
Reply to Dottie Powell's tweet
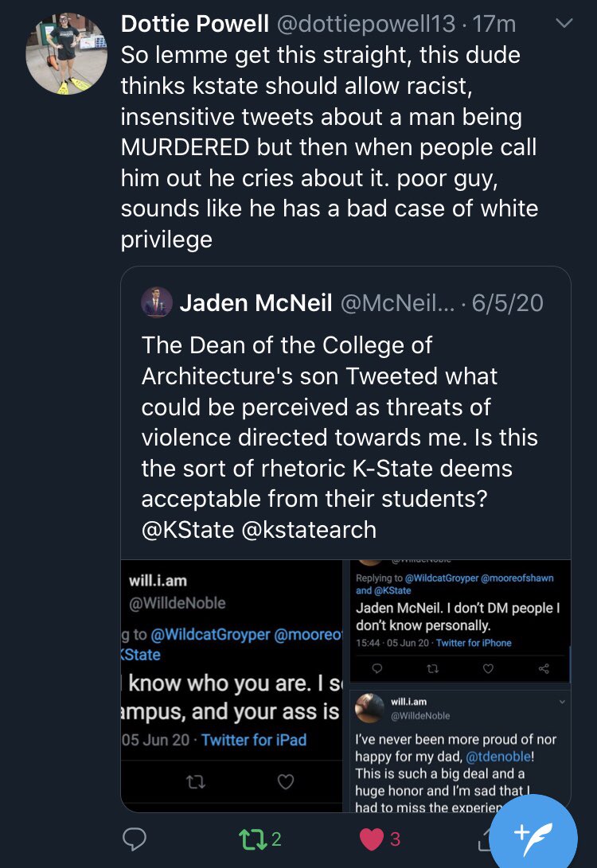[134, 839]
